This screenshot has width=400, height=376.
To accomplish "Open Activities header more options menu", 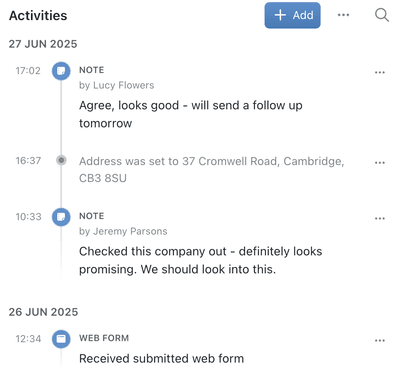I will (343, 15).
